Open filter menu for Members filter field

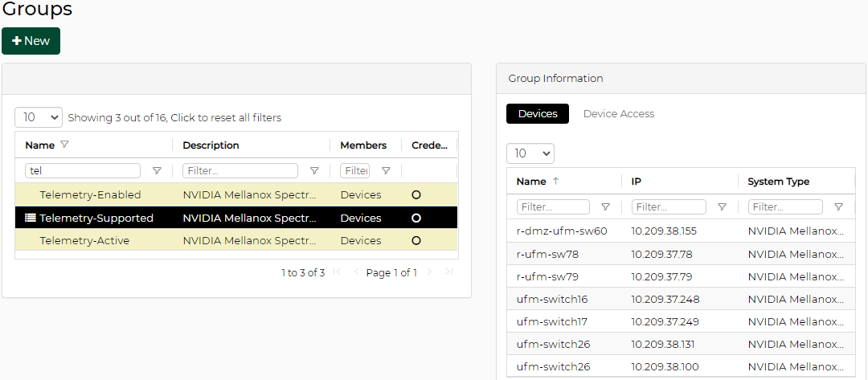(x=386, y=171)
